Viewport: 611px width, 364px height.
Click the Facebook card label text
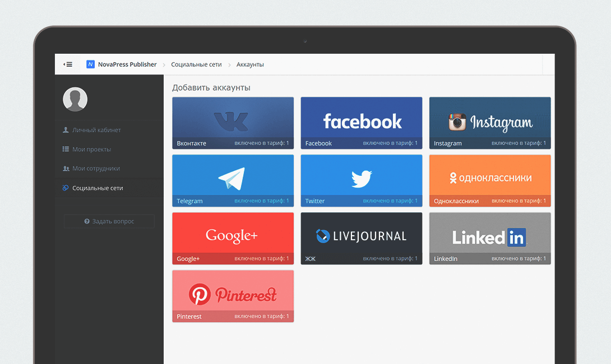(x=318, y=143)
